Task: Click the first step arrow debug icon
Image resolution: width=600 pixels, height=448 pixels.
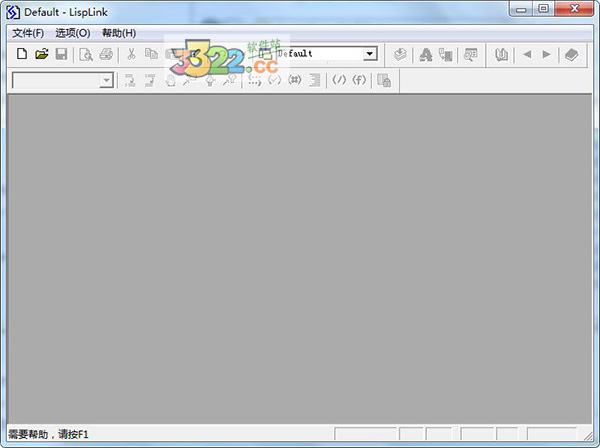Action: [x=130, y=80]
